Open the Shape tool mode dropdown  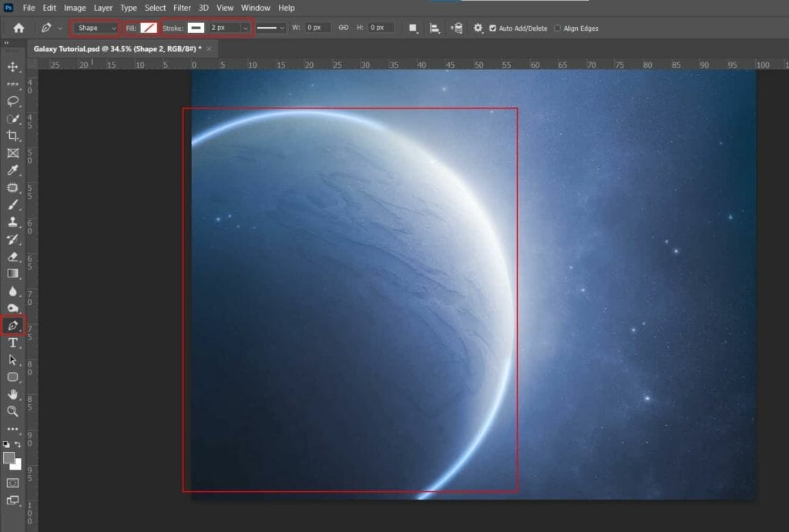96,28
